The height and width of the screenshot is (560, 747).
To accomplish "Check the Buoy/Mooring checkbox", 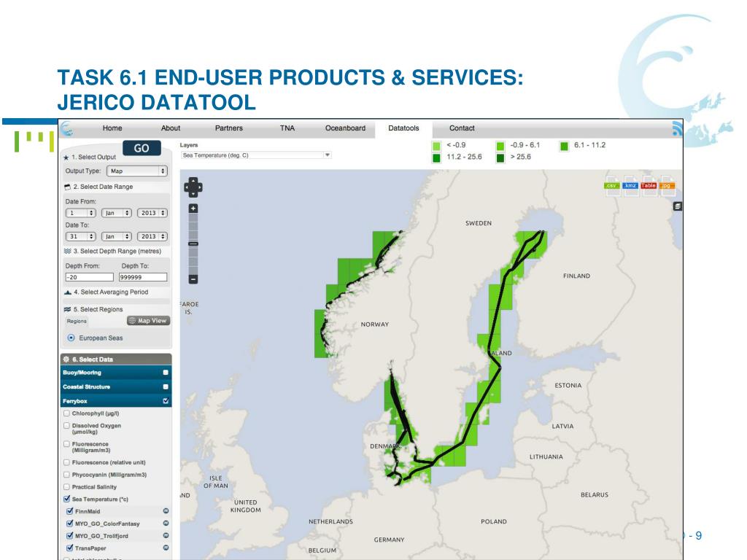I will [166, 373].
